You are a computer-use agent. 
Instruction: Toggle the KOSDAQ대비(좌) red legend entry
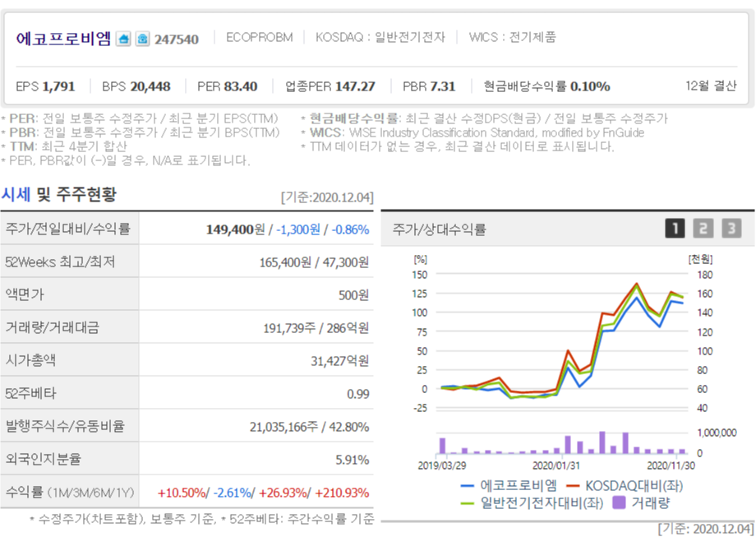point(625,486)
